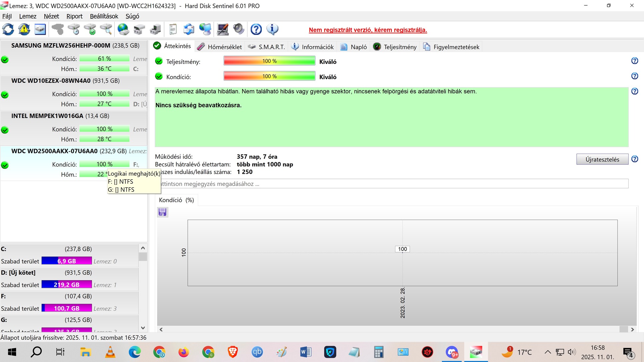
Task: Open the report document toolbar icon
Action: coord(173,29)
